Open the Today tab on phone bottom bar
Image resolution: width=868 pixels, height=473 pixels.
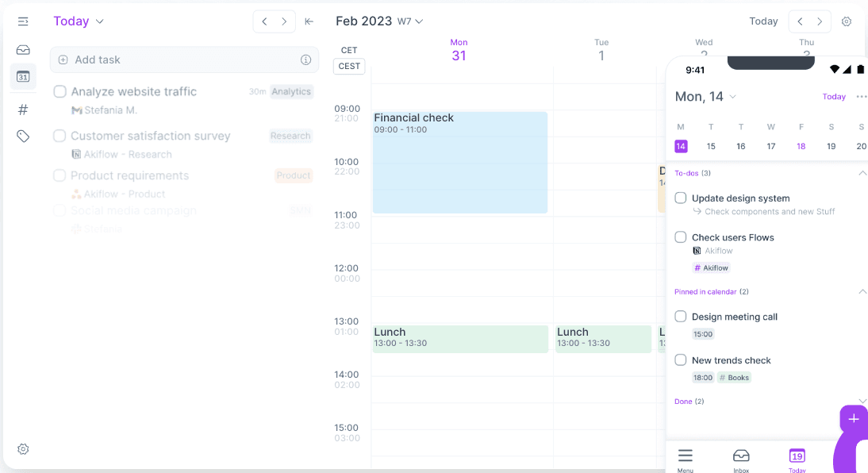[797, 461]
